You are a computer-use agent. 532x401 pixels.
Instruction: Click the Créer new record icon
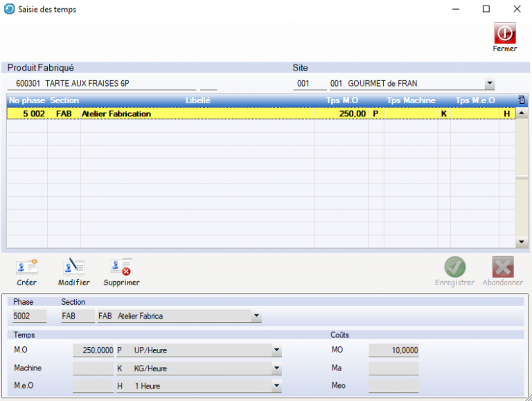pos(26,267)
